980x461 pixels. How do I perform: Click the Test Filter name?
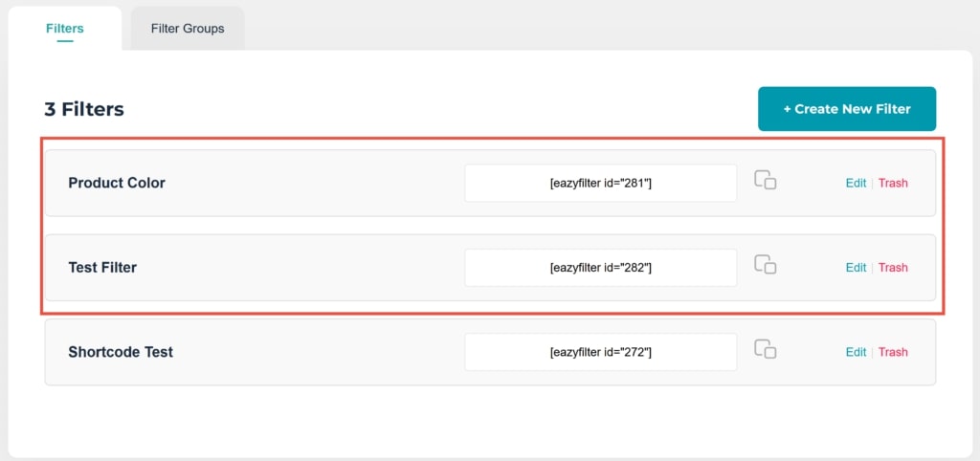[x=102, y=268]
